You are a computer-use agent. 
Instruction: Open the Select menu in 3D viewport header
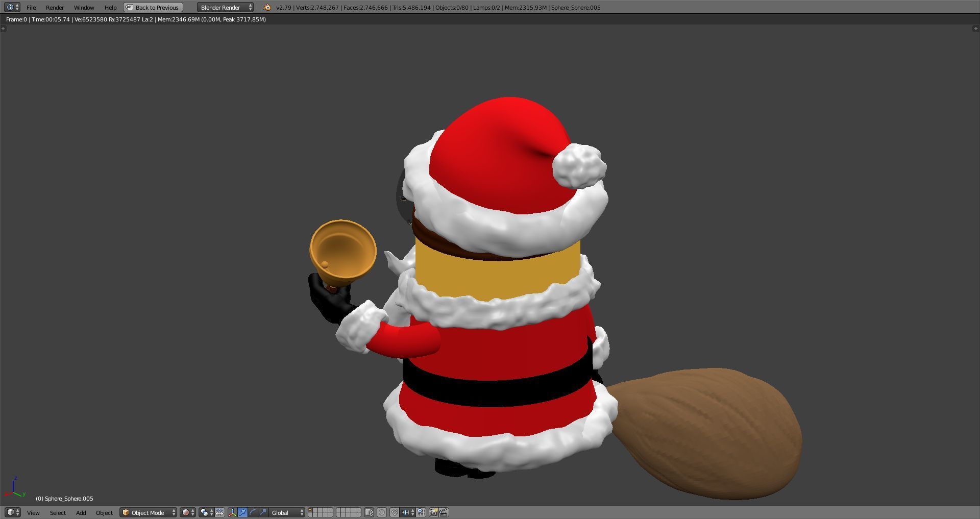click(x=58, y=513)
